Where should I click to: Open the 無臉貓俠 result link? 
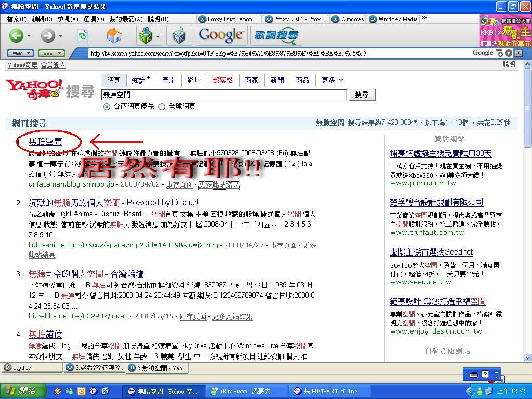coord(45,335)
